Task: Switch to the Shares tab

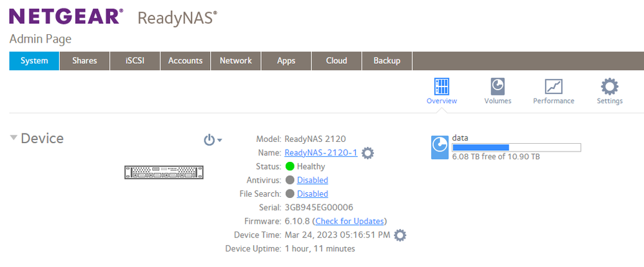Action: (x=84, y=61)
